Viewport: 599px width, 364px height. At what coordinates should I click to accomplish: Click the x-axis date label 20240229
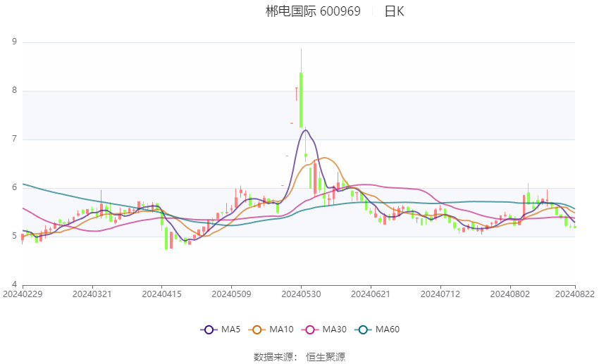23,294
